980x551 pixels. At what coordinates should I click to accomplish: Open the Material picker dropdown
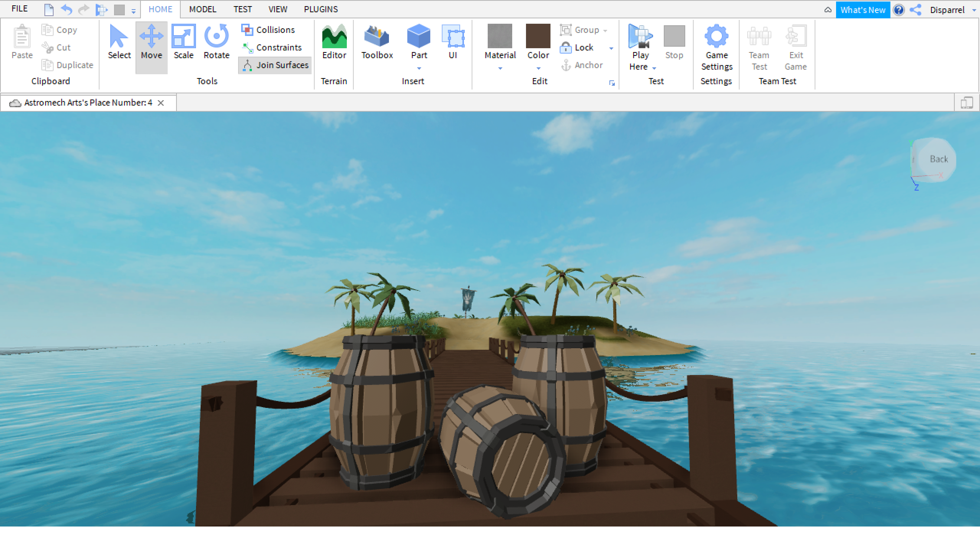[500, 68]
